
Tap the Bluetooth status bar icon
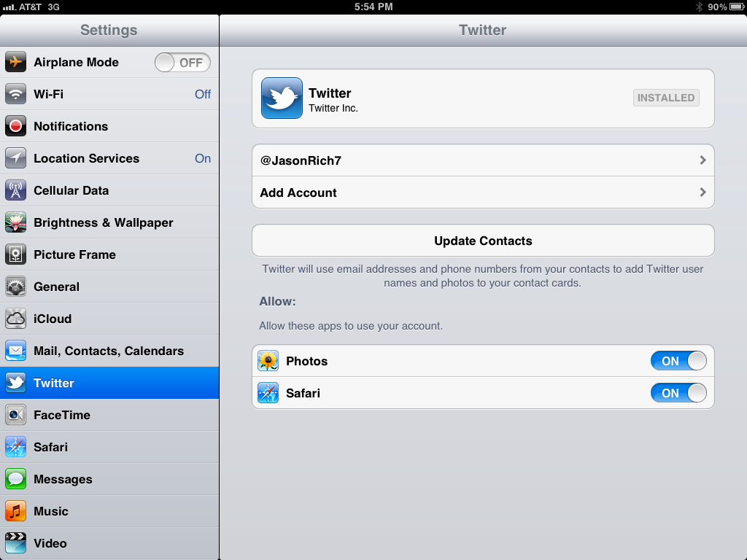(x=699, y=7)
